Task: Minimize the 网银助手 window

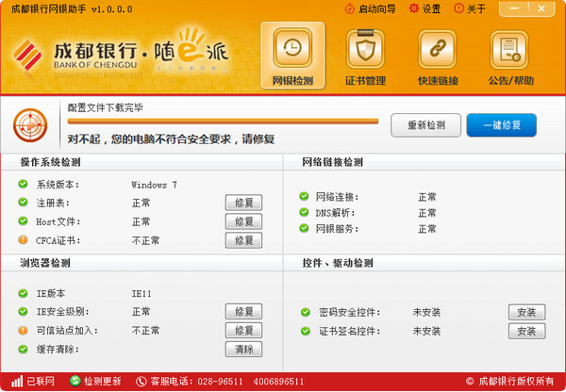Action: point(515,8)
